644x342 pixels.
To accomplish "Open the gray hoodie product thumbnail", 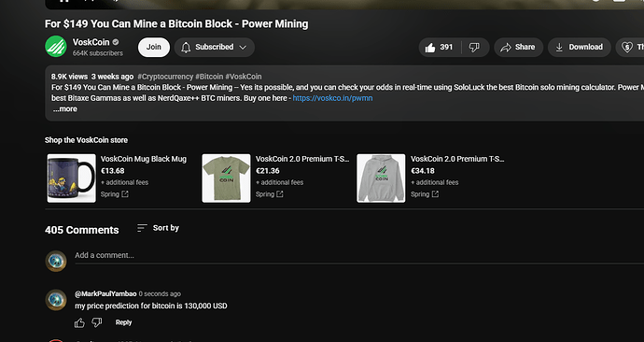I will 381,178.
